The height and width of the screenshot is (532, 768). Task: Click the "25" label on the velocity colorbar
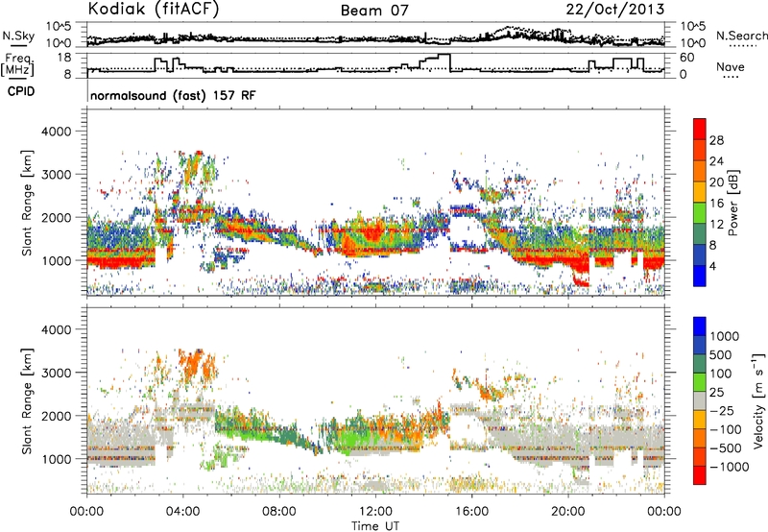(x=717, y=392)
